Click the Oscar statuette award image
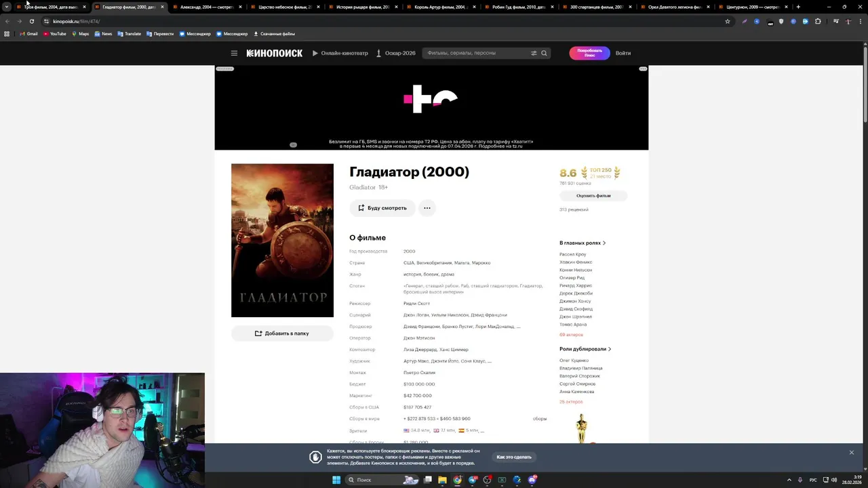This screenshot has height=488, width=868. tap(582, 429)
